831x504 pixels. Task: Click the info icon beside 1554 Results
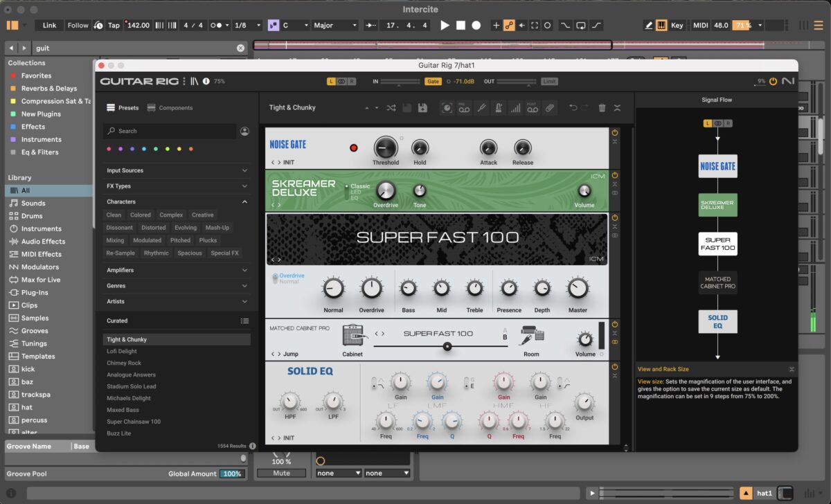(x=252, y=447)
